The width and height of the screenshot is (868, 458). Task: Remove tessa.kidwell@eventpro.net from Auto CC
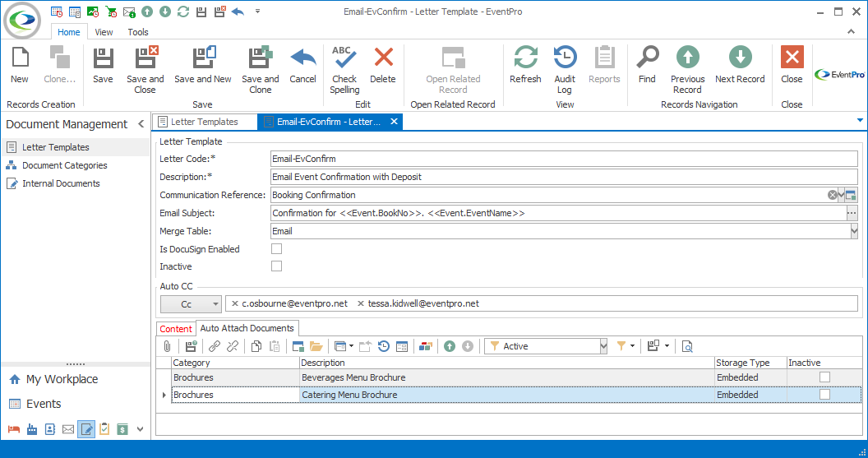click(x=361, y=303)
